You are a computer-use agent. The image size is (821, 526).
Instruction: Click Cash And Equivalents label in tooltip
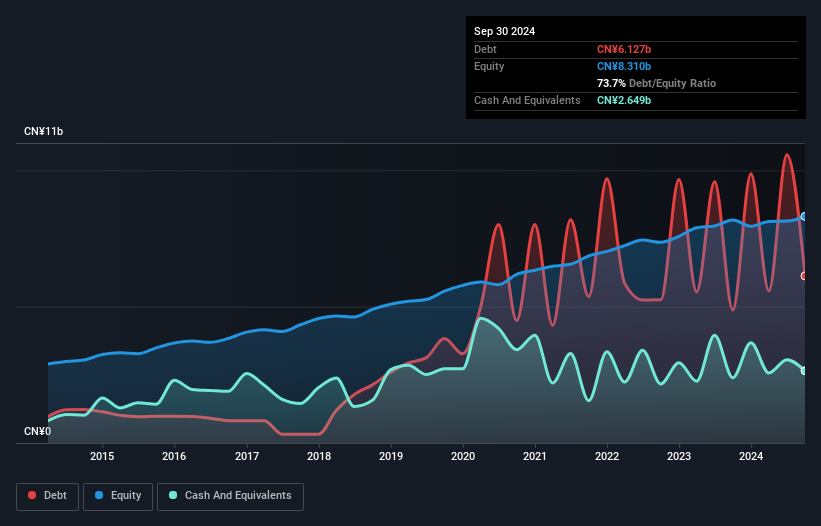click(x=527, y=100)
